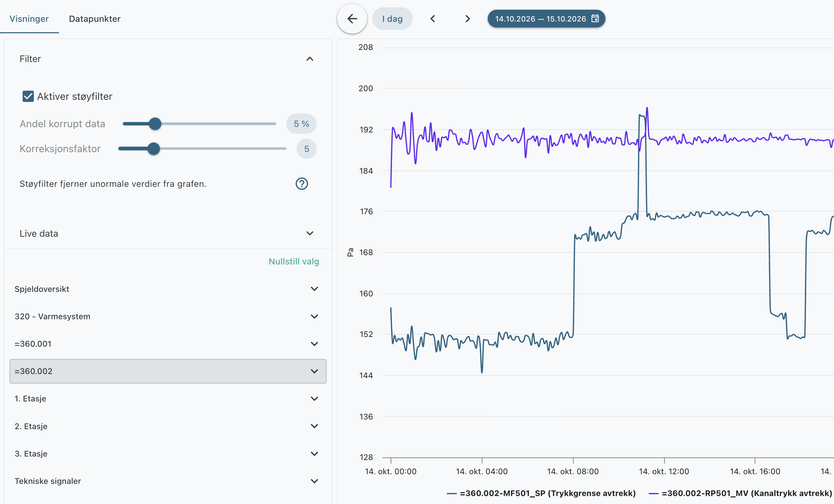Image resolution: width=834 pixels, height=504 pixels.
Task: Switch to the Visninger tab
Action: [x=29, y=19]
